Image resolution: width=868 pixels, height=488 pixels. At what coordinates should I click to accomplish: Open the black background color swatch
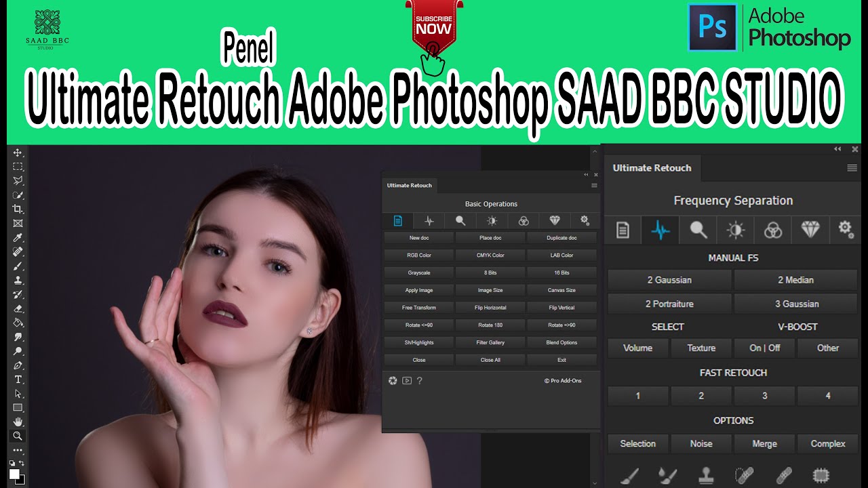[21, 480]
